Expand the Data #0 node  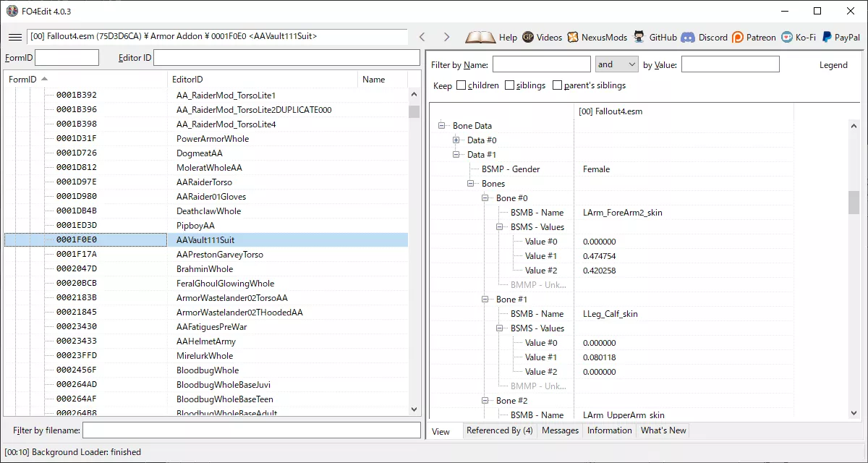point(456,140)
